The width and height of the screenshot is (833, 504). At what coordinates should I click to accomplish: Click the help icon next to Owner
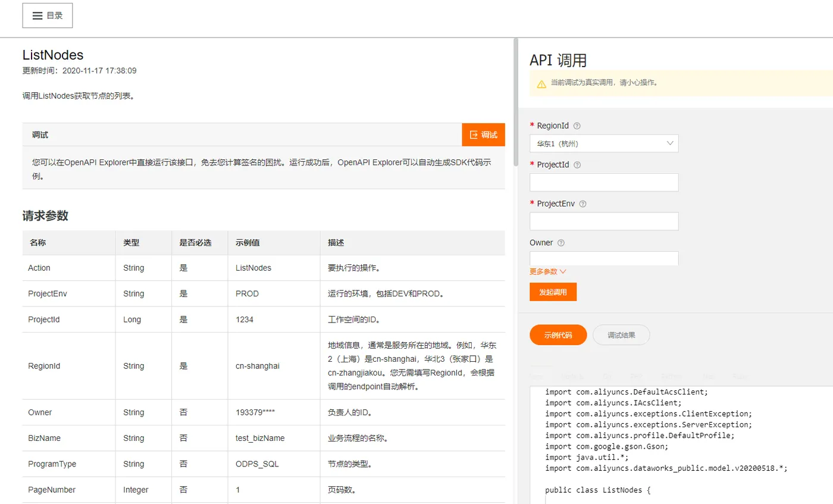(x=561, y=243)
